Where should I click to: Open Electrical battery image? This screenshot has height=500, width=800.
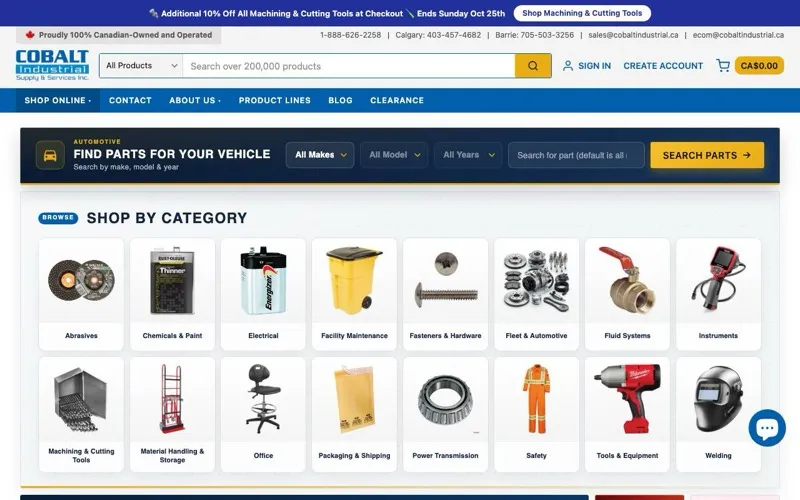263,280
